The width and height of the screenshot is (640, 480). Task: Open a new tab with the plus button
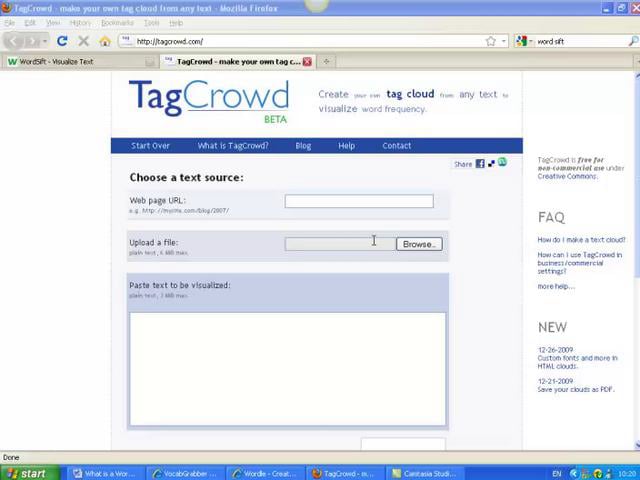[x=326, y=62]
